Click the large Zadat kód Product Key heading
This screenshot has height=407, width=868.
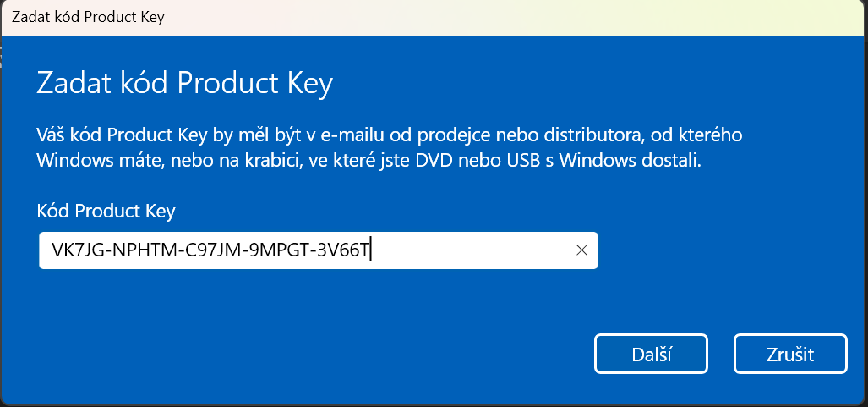(184, 84)
